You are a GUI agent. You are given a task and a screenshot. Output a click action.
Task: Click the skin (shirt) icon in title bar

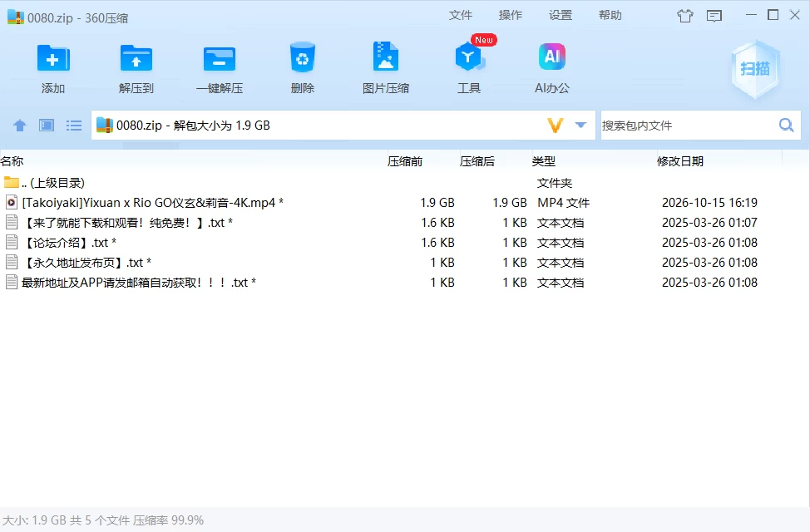pos(685,16)
